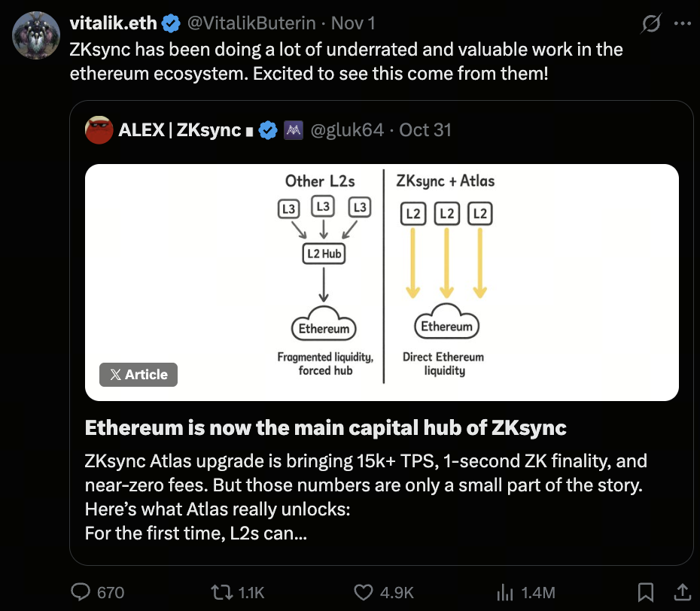Click vitalik.eth's verified blue badge
Viewport: 700px width, 611px height.
pyautogui.click(x=171, y=23)
